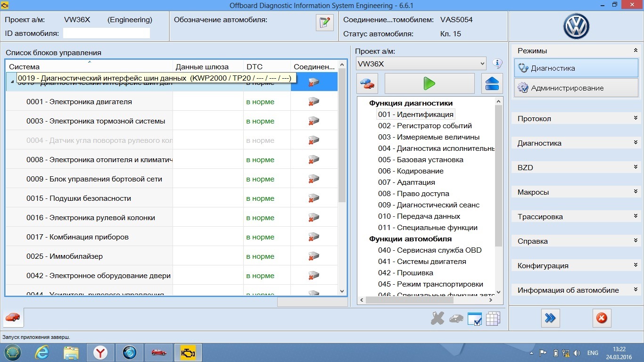Select 040 - Сервисная служба OBD function
Screen dimensions: 644x362
(429, 250)
